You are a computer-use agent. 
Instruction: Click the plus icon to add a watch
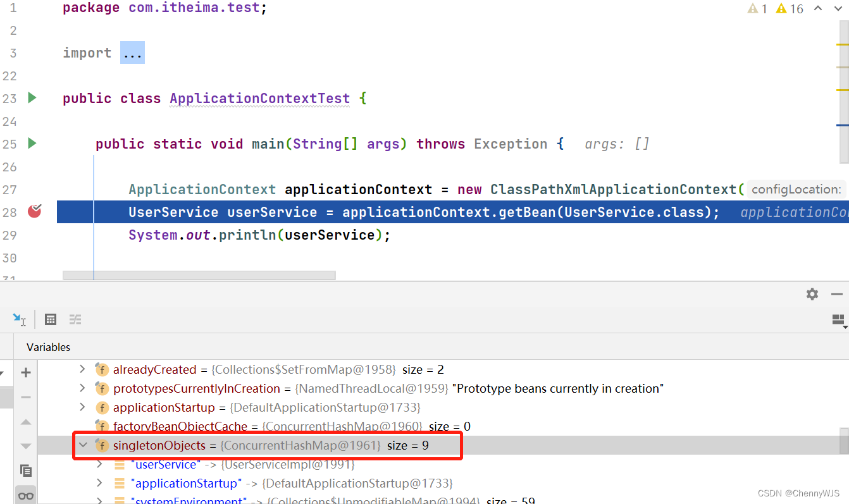(x=25, y=372)
